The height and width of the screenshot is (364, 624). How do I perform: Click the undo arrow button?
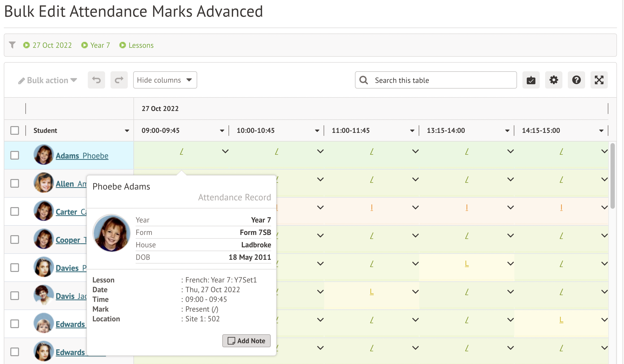(x=96, y=80)
